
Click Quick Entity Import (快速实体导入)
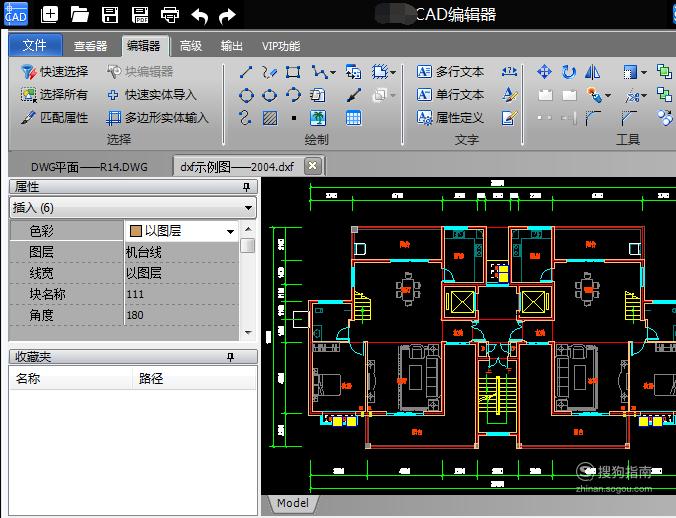click(x=152, y=95)
